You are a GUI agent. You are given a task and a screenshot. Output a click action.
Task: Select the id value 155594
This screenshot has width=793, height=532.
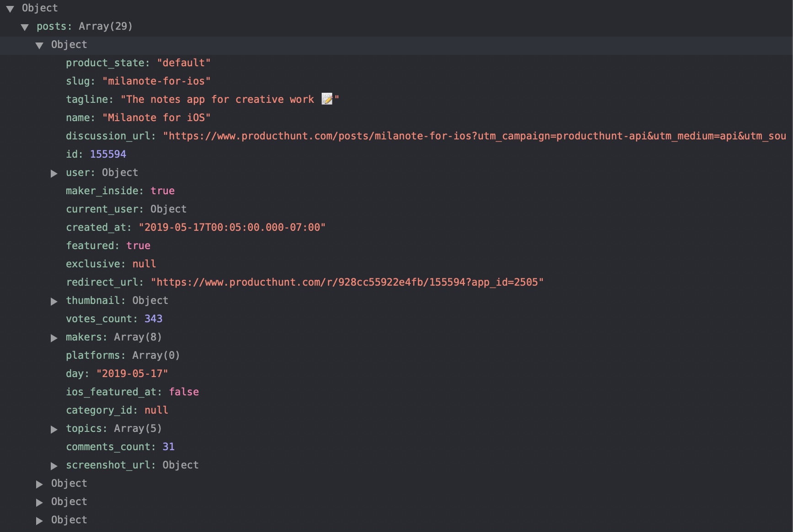pyautogui.click(x=108, y=154)
